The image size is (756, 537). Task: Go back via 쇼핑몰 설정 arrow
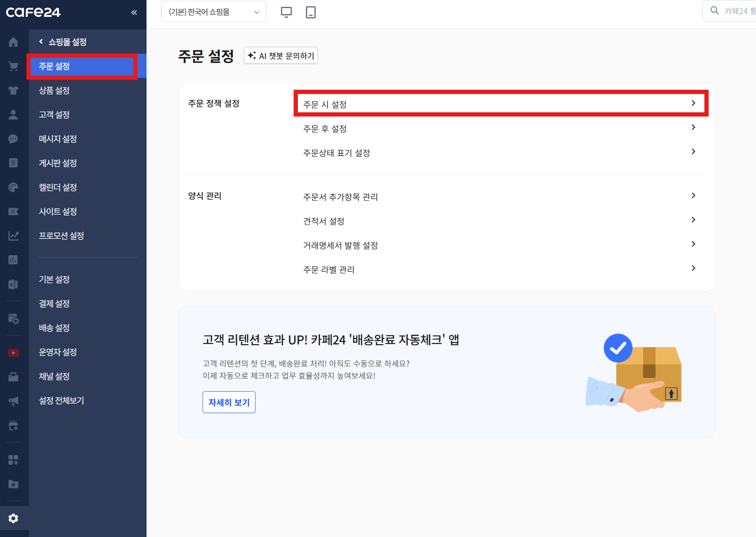tap(41, 42)
